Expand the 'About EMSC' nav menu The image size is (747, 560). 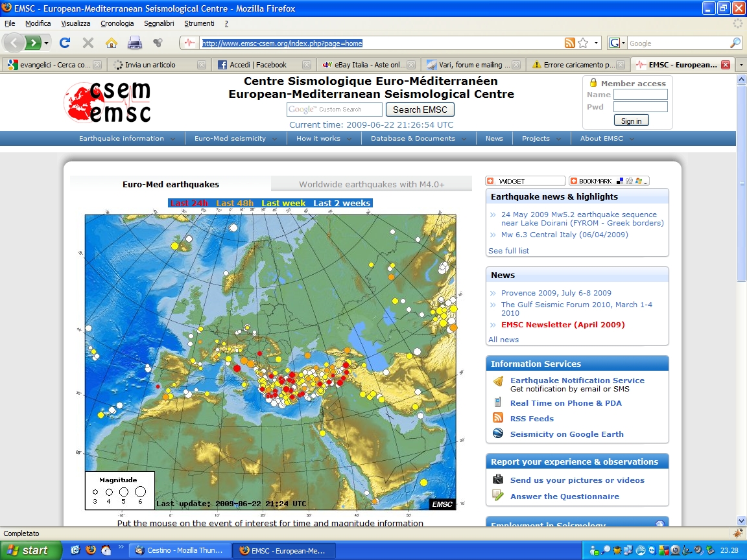click(x=607, y=139)
